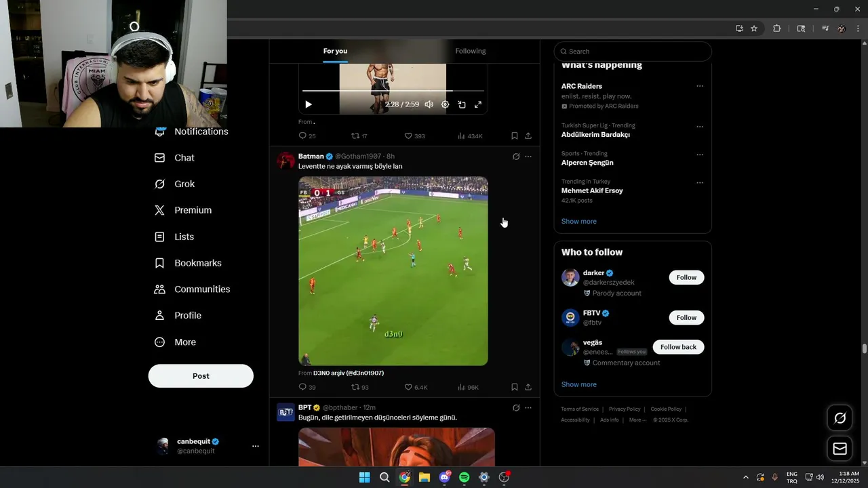
Task: Play the Batman football video
Action: tap(393, 271)
